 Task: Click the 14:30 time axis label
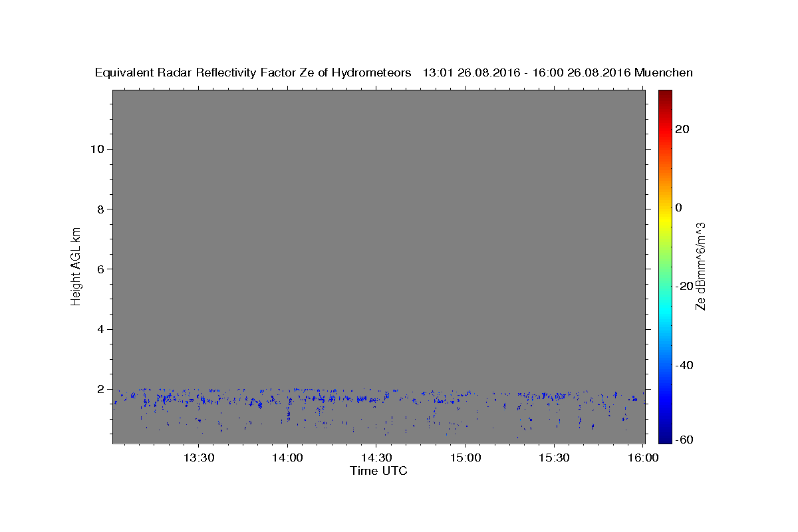376,458
